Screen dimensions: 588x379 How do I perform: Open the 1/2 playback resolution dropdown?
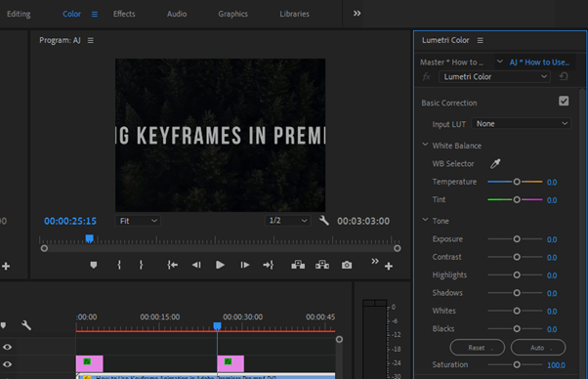(x=287, y=221)
